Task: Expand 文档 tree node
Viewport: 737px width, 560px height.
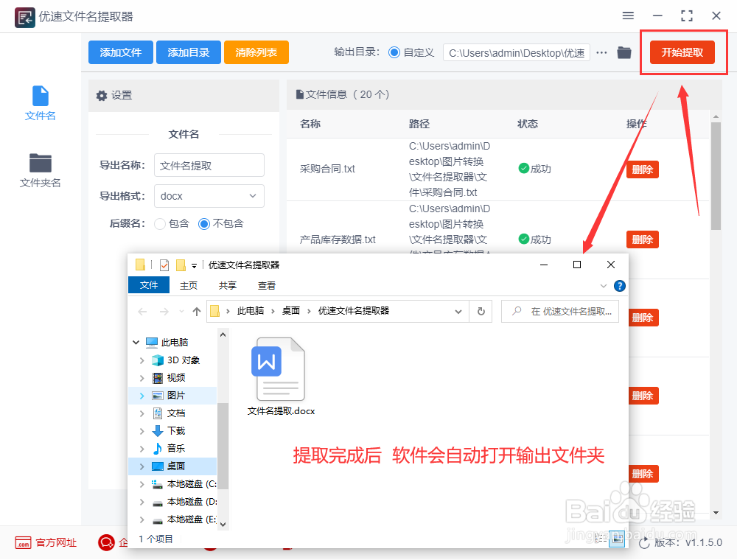Action: pos(142,413)
